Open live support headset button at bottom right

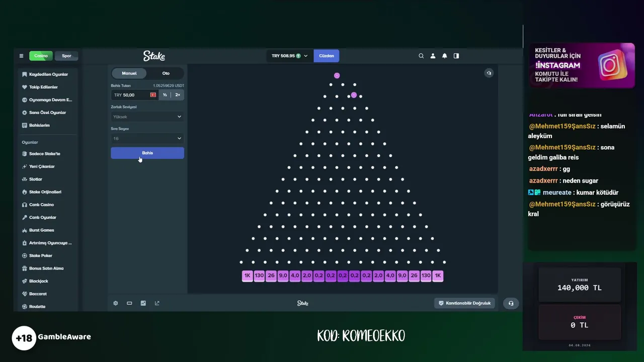tap(511, 303)
